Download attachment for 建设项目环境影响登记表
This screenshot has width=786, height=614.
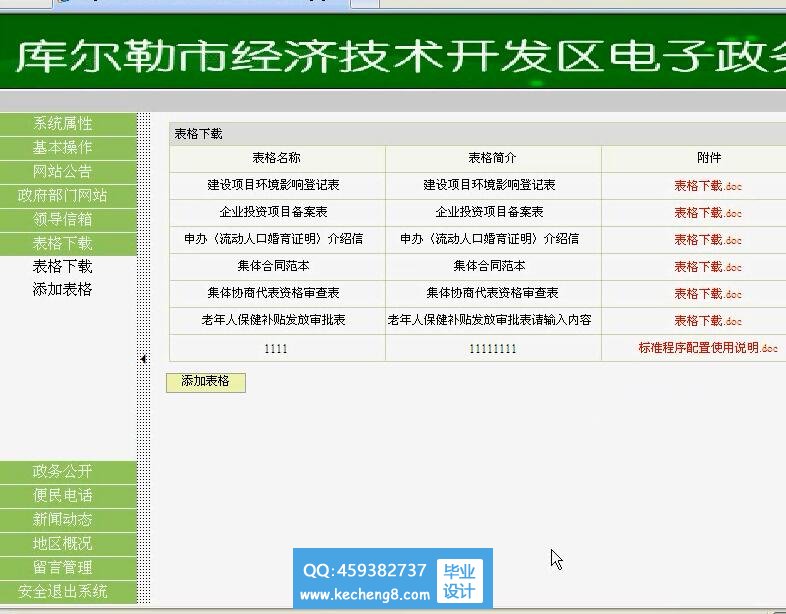(x=708, y=186)
